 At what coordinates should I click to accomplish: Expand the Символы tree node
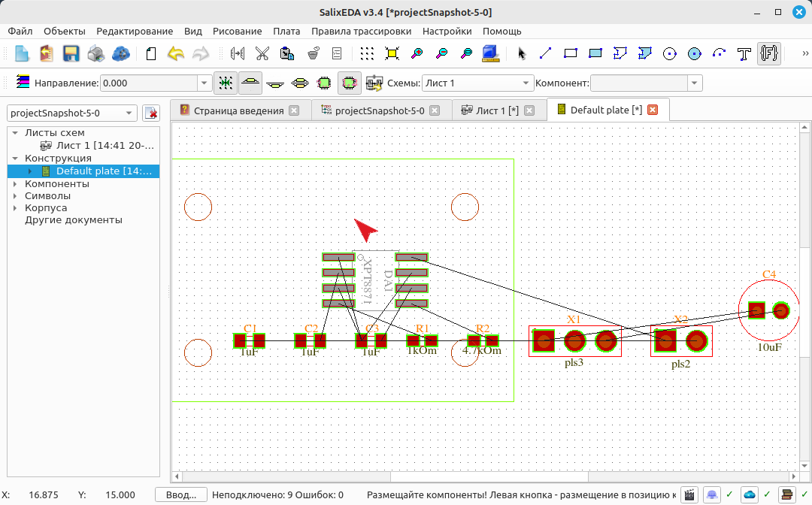[15, 196]
